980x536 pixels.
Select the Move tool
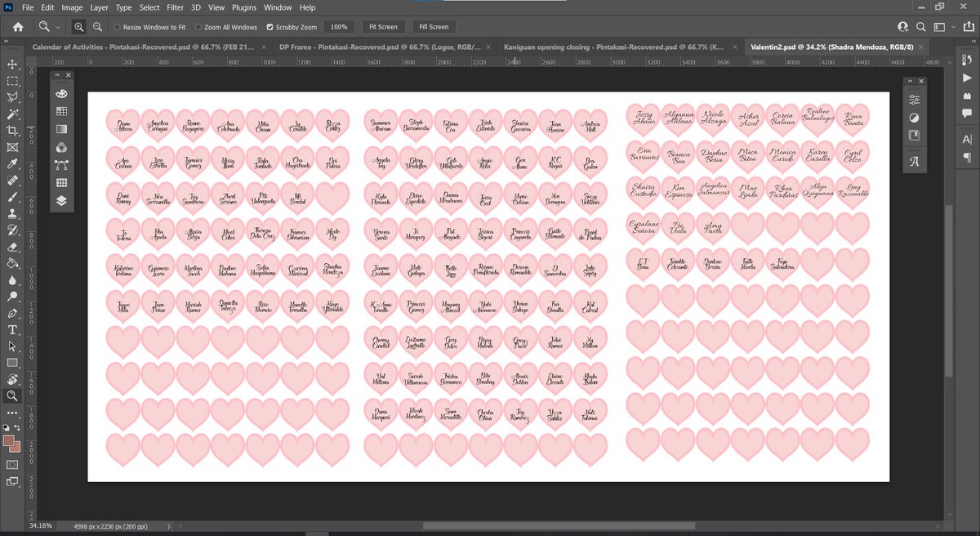(x=12, y=64)
